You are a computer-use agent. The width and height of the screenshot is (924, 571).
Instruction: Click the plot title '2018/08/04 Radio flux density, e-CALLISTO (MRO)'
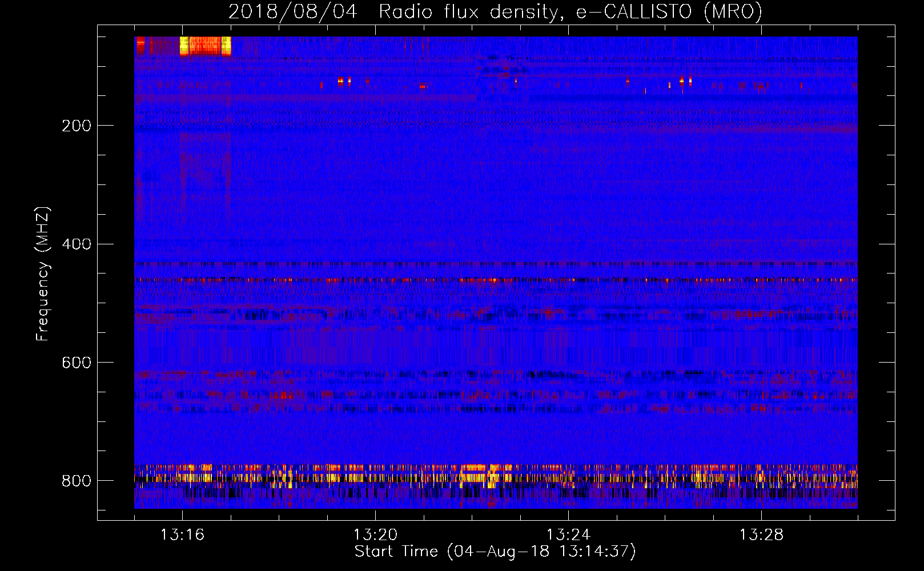click(495, 11)
